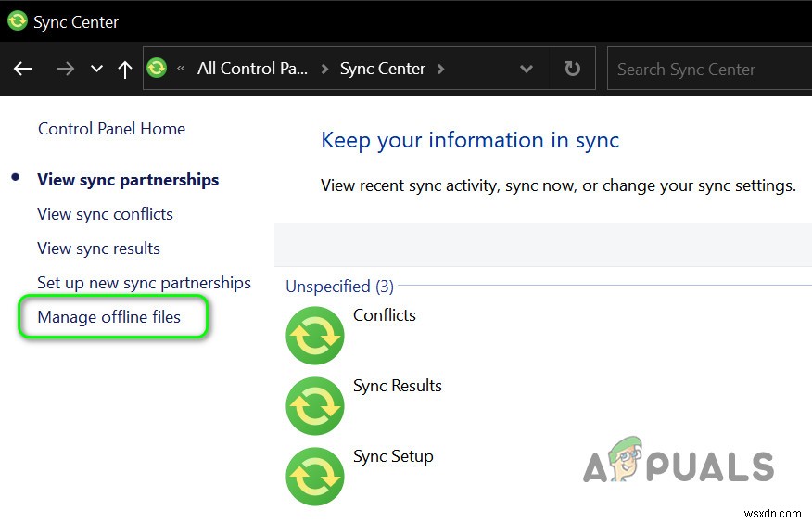Go back with the left arrow
The image size is (812, 523).
[x=23, y=69]
